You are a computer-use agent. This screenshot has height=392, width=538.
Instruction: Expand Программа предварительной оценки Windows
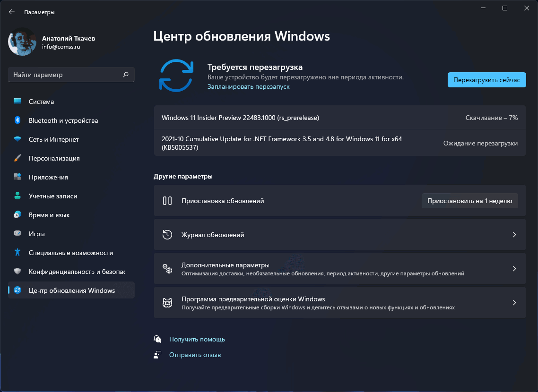pyautogui.click(x=514, y=302)
